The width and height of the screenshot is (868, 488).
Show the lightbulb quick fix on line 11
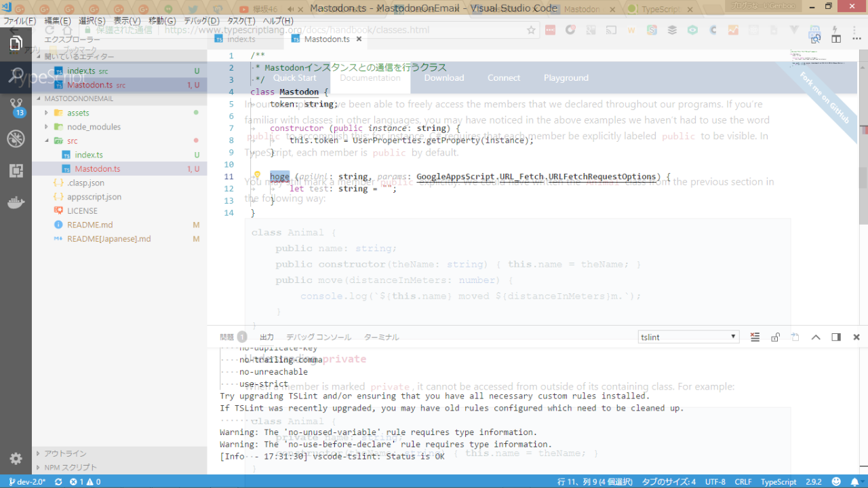(x=257, y=176)
